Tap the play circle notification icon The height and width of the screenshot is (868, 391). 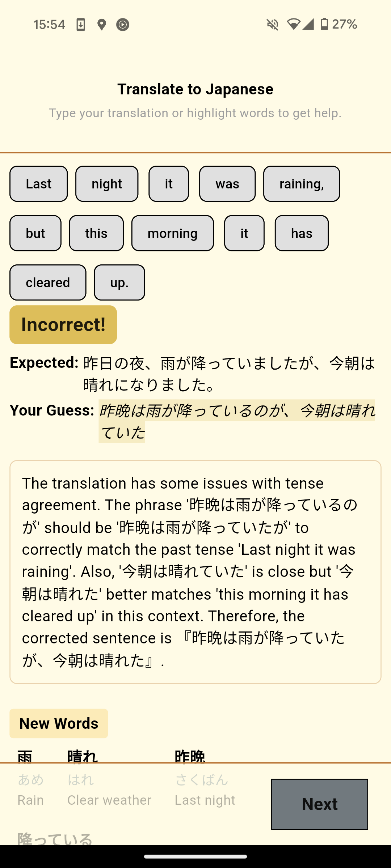coord(123,25)
